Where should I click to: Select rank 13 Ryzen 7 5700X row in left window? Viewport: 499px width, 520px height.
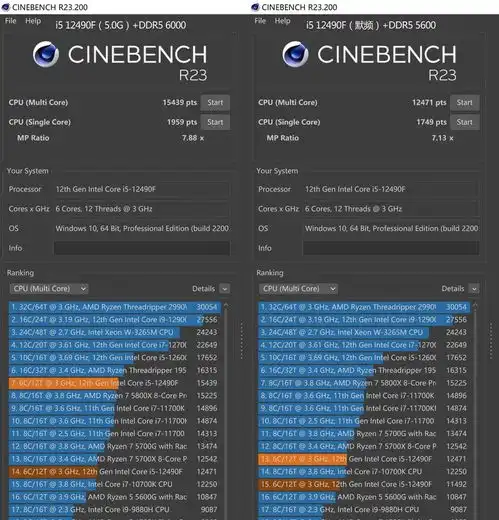(x=115, y=459)
